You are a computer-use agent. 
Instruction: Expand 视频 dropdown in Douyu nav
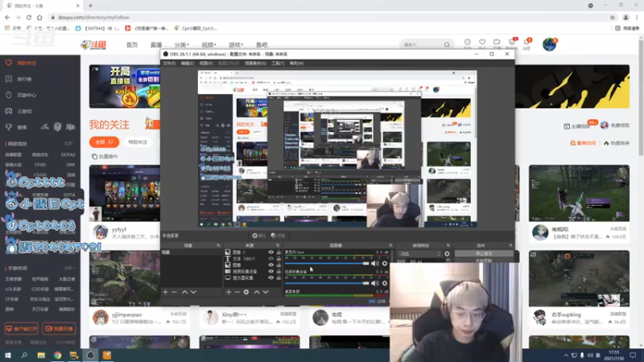[x=208, y=45]
